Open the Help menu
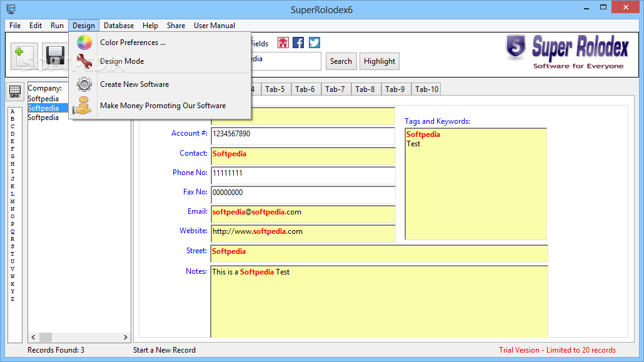The height and width of the screenshot is (362, 644). 150,26
